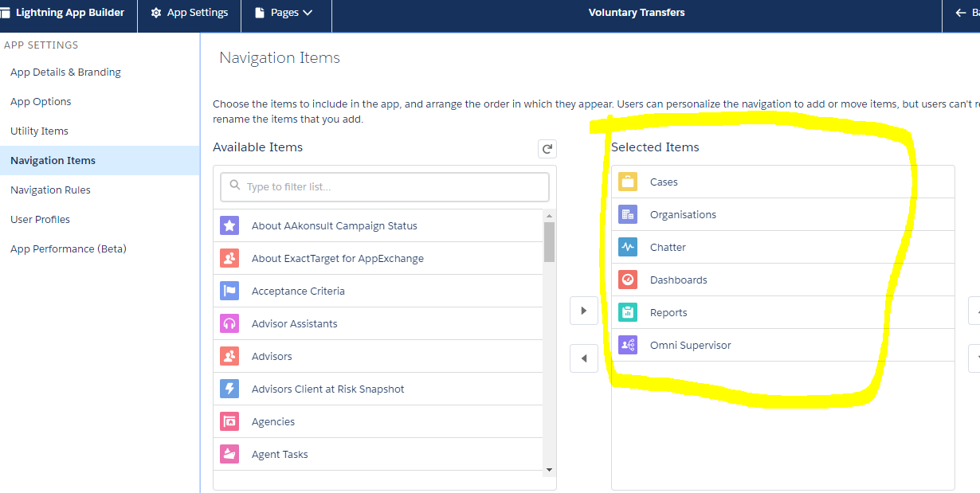Viewport: 980px width, 493px height.
Task: Open App Settings in the header
Action: [190, 13]
